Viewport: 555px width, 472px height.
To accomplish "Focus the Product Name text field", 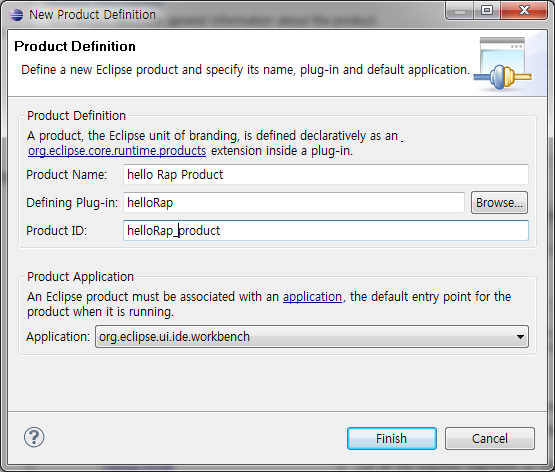I will [326, 174].
